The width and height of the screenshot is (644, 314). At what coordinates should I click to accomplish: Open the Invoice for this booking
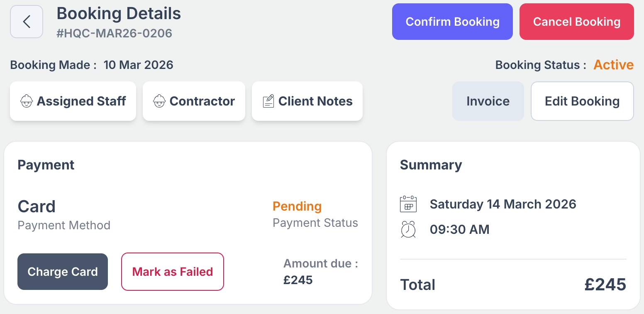[488, 101]
